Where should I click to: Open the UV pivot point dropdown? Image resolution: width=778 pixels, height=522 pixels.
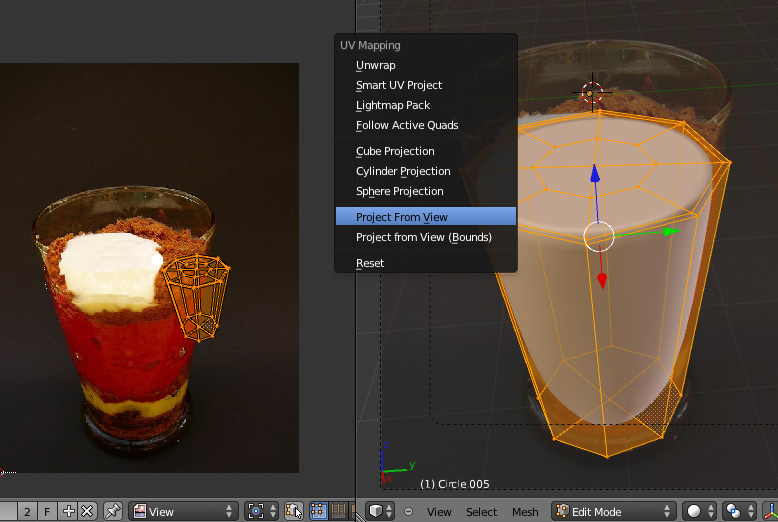pyautogui.click(x=261, y=511)
